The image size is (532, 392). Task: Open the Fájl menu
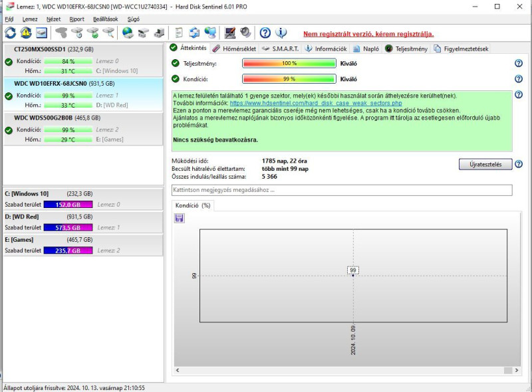tap(9, 19)
